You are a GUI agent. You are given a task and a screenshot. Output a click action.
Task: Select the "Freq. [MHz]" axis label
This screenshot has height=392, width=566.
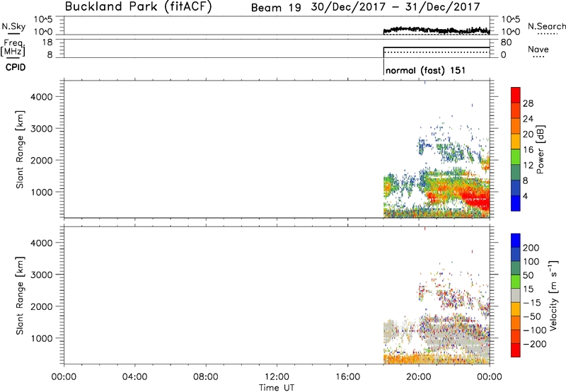point(13,47)
